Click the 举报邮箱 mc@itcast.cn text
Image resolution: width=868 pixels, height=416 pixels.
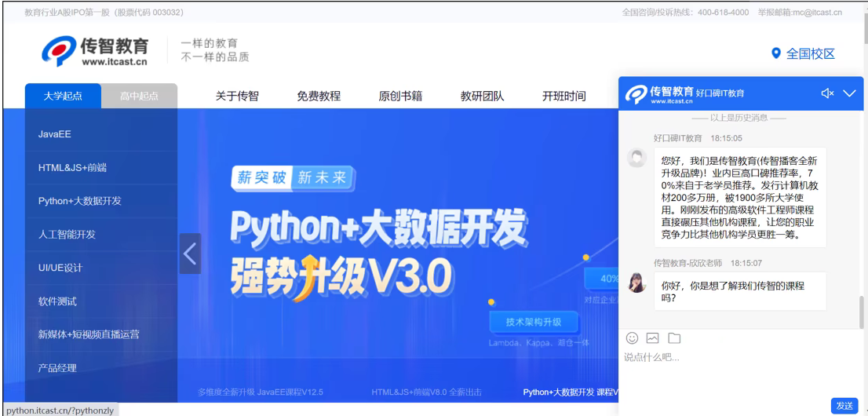coord(800,13)
